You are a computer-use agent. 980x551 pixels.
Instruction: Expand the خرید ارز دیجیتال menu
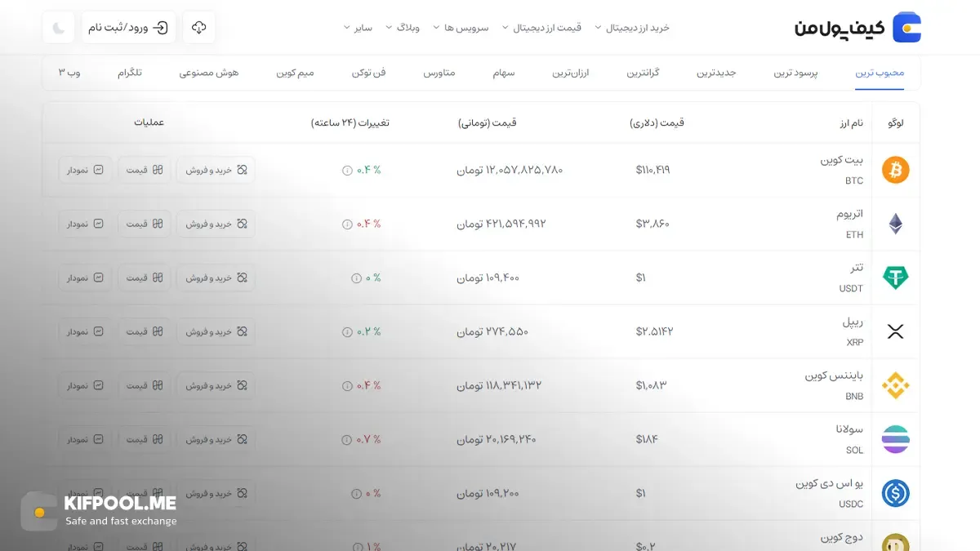(632, 28)
